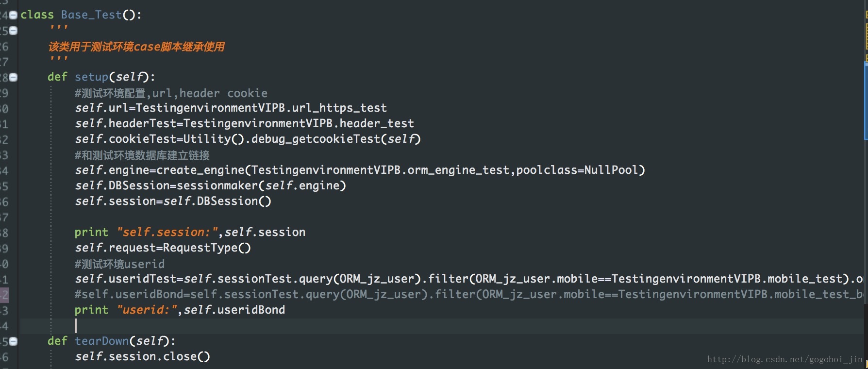868x369 pixels.
Task: Click the orange Chinese docstring text
Action: click(136, 47)
